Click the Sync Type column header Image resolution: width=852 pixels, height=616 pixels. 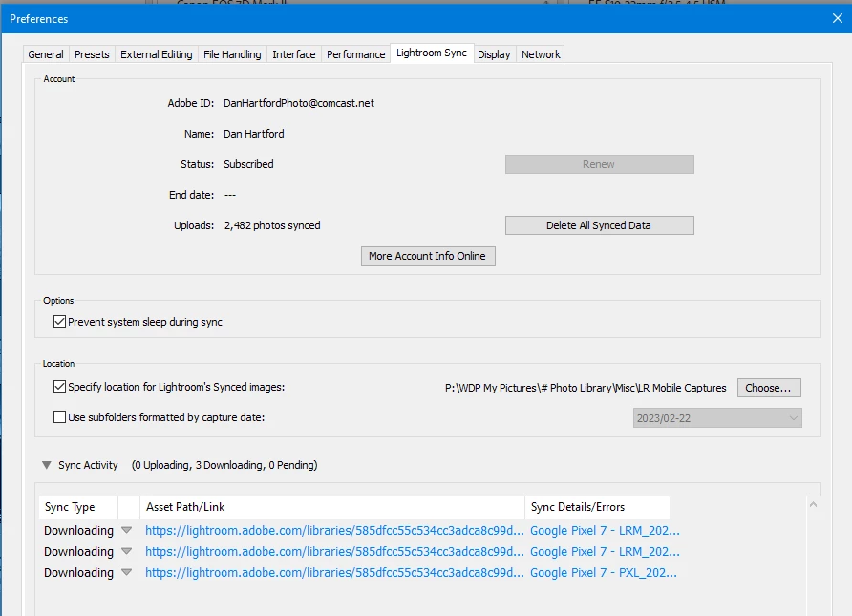tap(78, 507)
